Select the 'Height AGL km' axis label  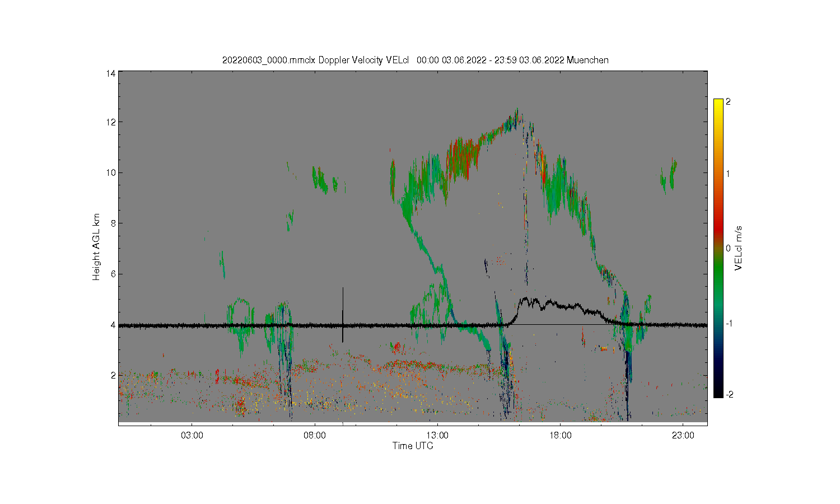tap(96, 247)
